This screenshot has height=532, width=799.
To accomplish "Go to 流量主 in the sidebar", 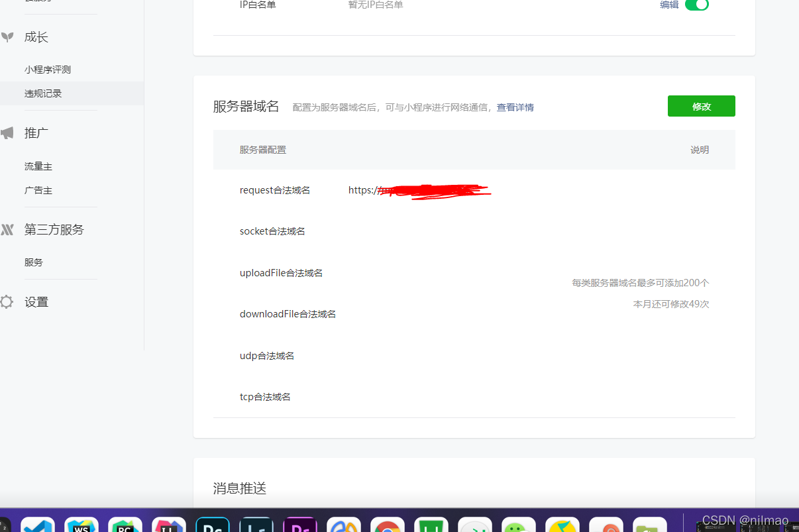I will tap(38, 166).
